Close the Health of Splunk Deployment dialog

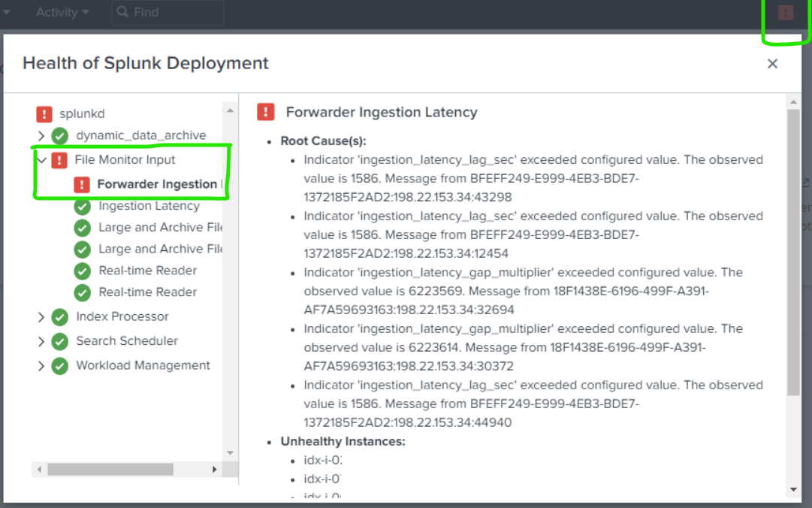click(x=772, y=64)
